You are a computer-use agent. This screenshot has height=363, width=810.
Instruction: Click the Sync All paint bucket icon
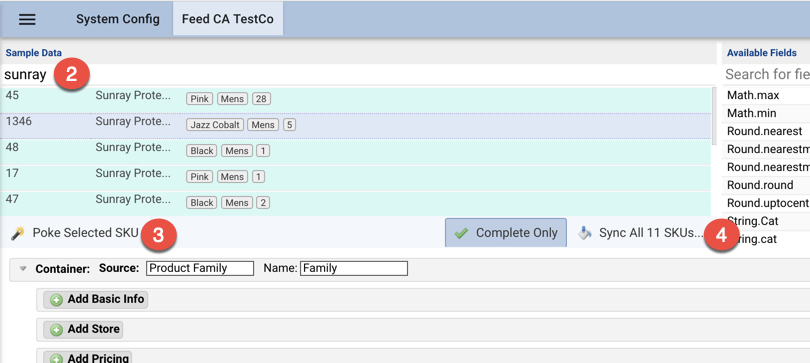585,233
